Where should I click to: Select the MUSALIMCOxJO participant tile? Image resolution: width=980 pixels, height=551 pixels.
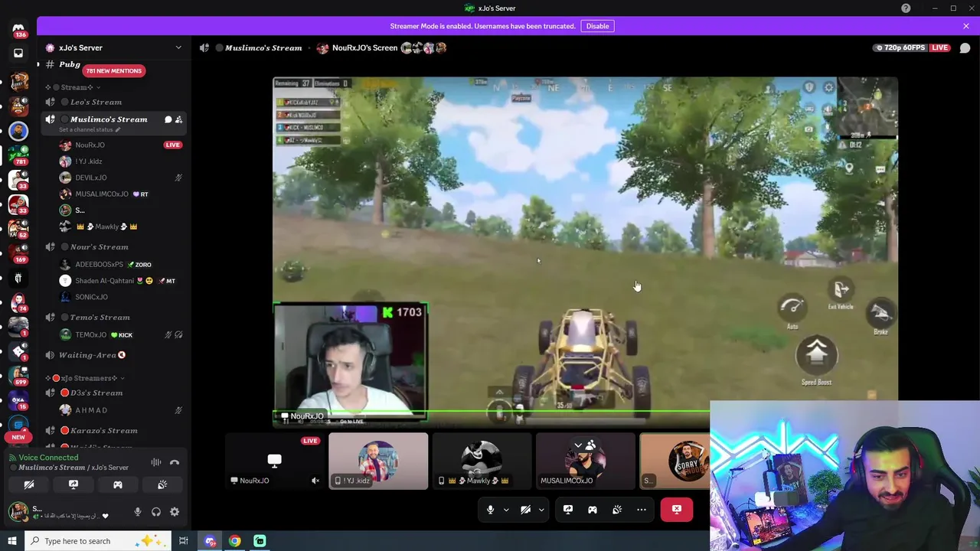tap(586, 461)
